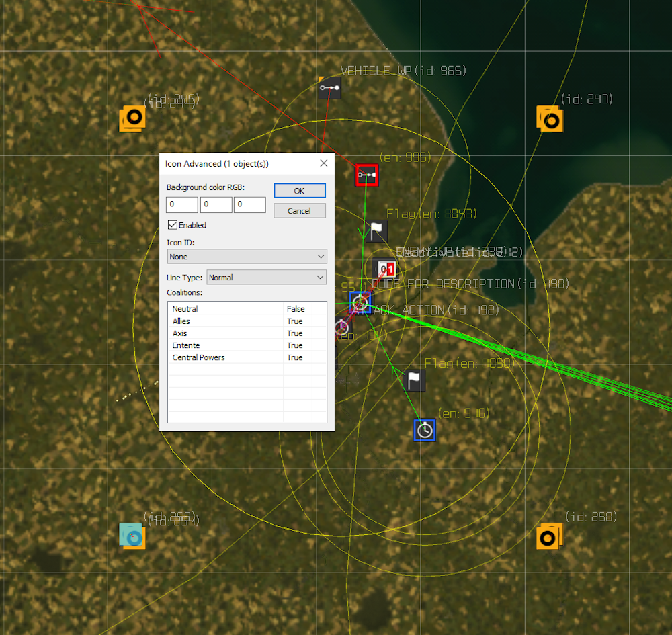
Task: Uncheck the Enabled checkbox
Action: (x=173, y=225)
